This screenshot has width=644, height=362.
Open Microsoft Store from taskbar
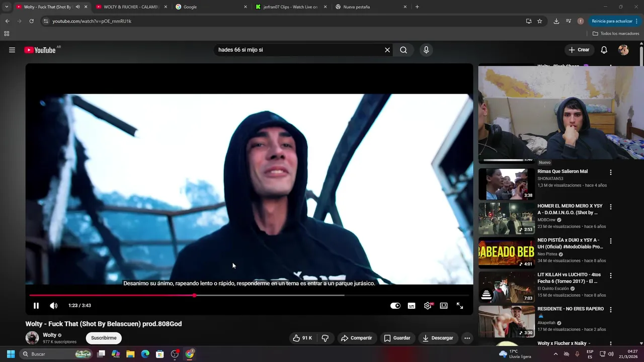(x=159, y=354)
